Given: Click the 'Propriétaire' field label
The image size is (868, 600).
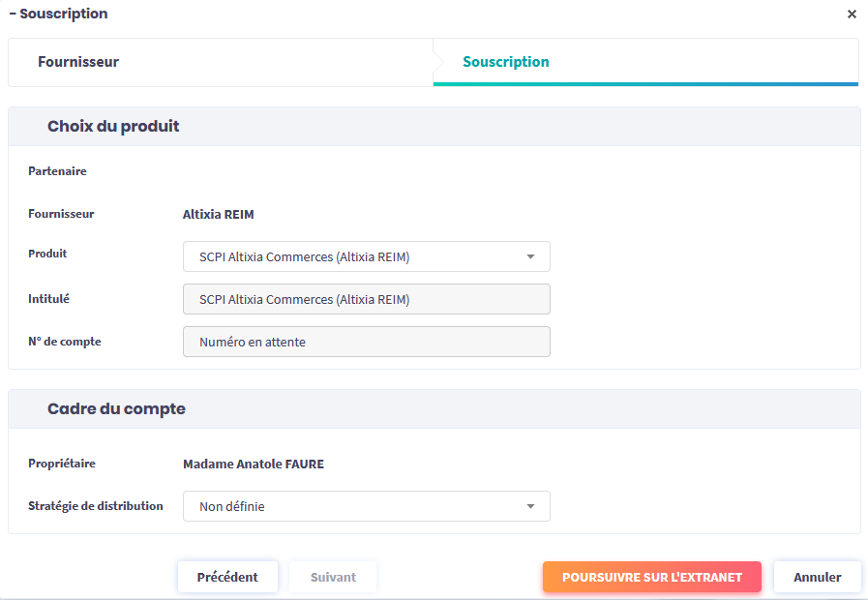Looking at the screenshot, I should tap(62, 464).
